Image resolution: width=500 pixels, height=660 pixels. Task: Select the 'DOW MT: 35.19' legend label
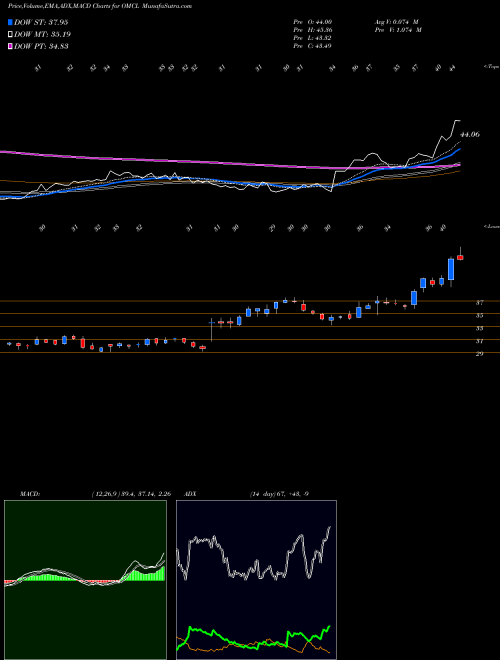click(x=41, y=35)
